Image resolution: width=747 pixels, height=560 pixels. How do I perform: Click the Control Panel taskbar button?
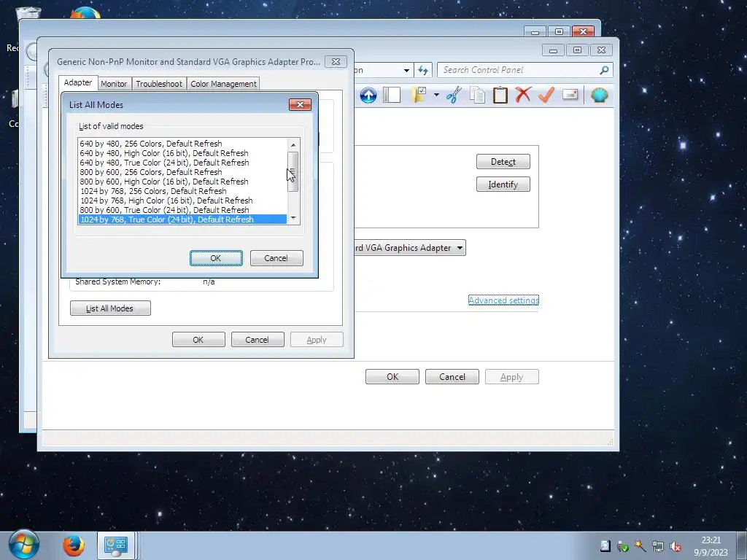pyautogui.click(x=115, y=545)
